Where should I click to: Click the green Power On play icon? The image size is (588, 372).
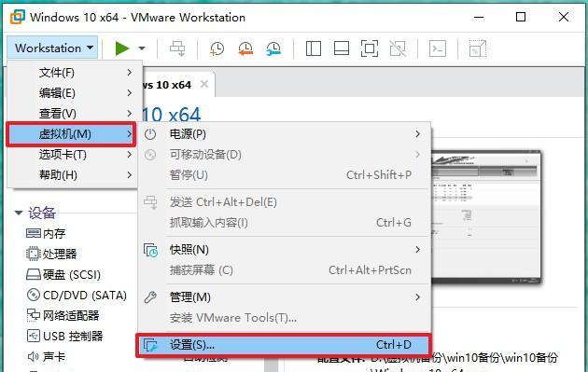[x=122, y=48]
